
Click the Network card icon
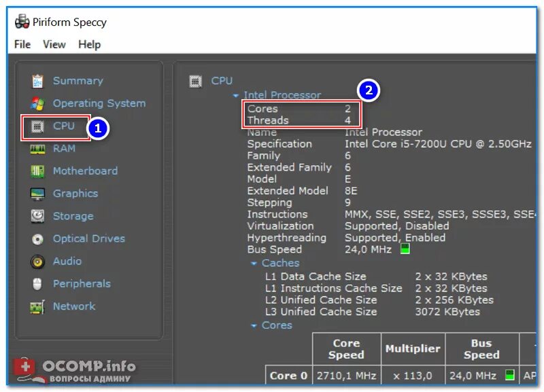click(37, 307)
